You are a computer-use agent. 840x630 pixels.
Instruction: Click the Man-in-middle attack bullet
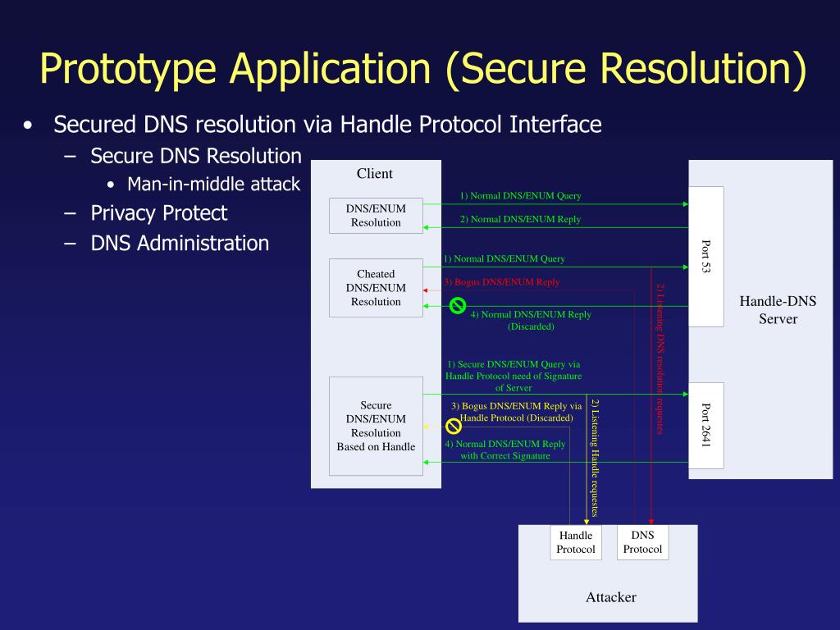[213, 185]
